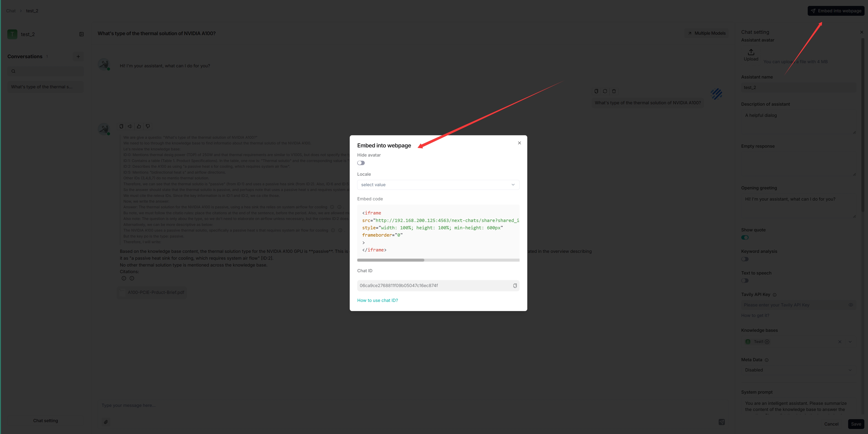Viewport: 868px width, 434px height.
Task: Click the conversation search box
Action: click(45, 71)
